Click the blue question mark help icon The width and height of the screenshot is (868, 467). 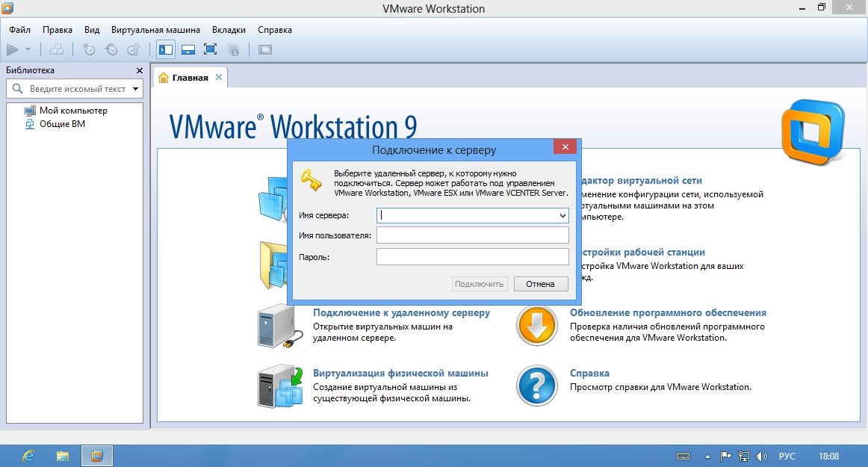(536, 386)
